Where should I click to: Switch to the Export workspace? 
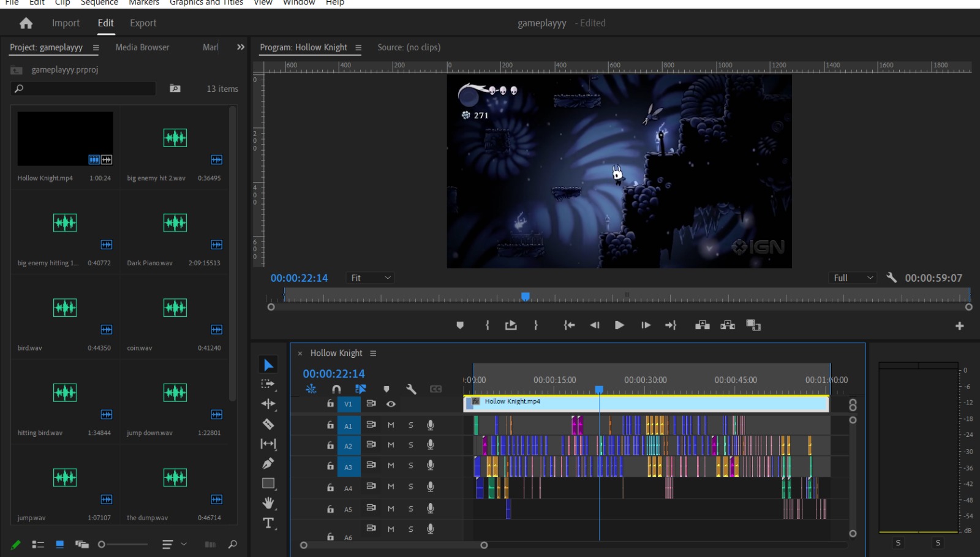(143, 23)
